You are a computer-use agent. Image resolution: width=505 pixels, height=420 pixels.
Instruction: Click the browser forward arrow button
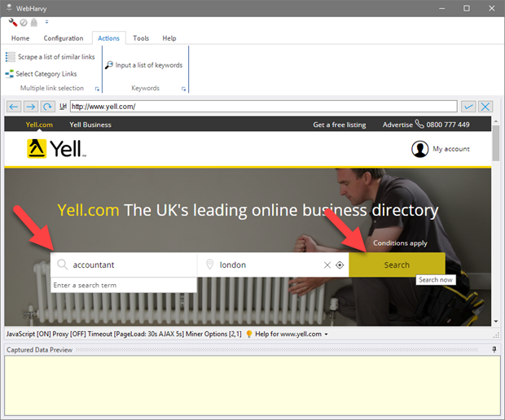click(x=31, y=107)
